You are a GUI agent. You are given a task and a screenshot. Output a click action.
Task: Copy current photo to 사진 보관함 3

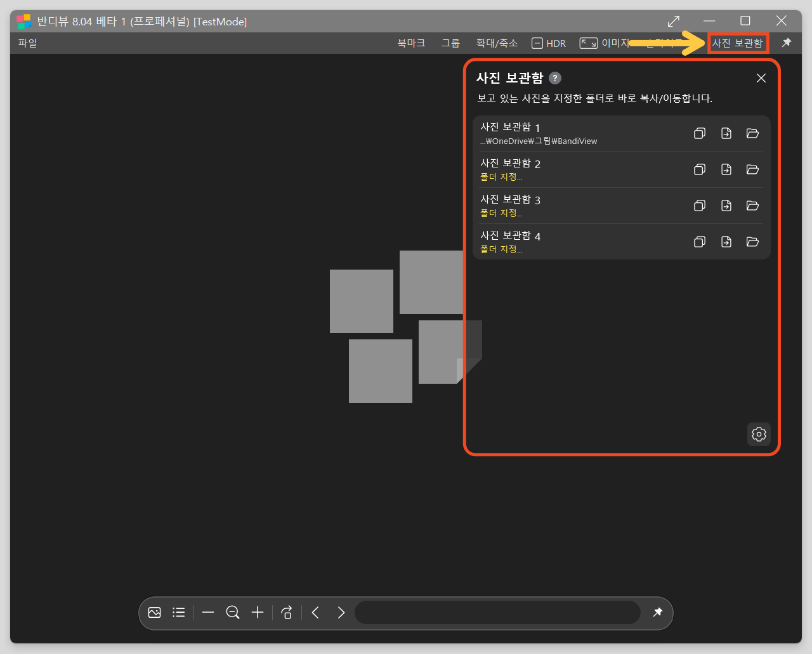(700, 206)
